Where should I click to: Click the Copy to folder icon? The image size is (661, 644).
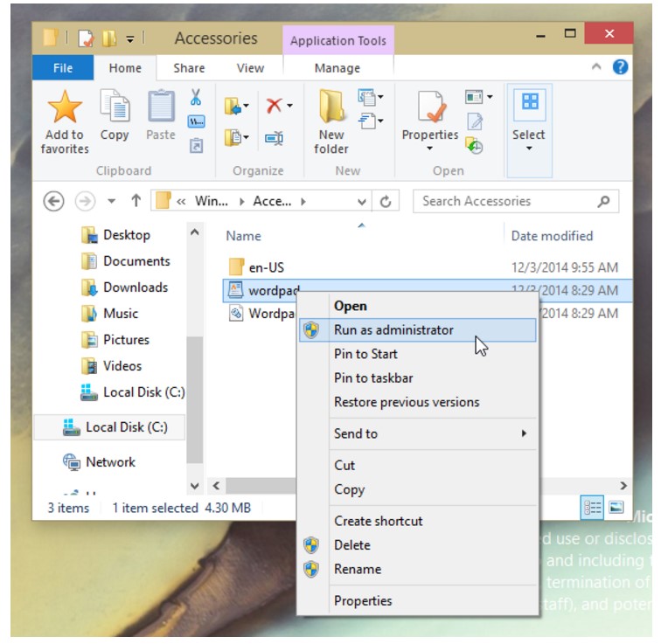[233, 137]
